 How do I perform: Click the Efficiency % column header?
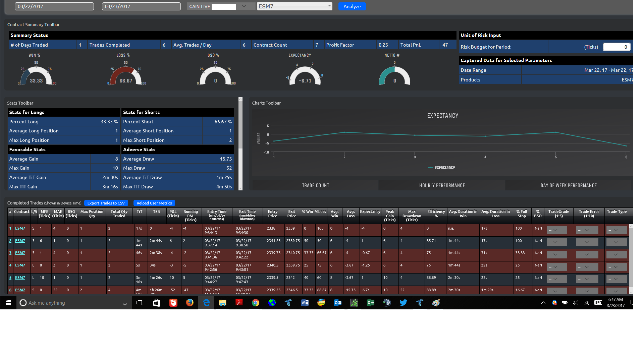click(x=436, y=216)
